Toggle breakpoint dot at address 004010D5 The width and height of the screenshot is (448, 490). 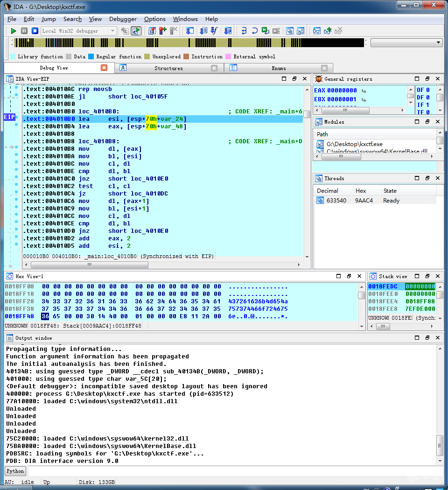click(16, 245)
